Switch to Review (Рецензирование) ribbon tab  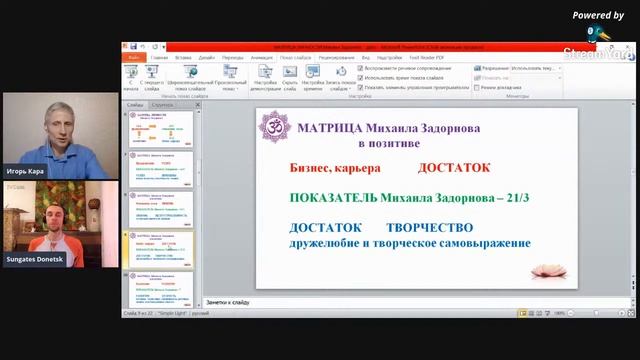336,58
